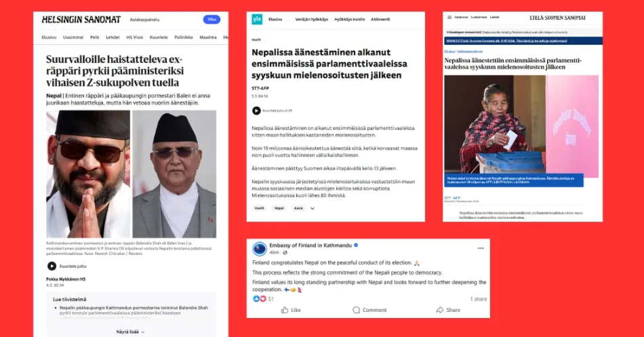Viewport: 644px width, 337px height.
Task: Click the blue Tilaa subscribe button
Action: 212,19
